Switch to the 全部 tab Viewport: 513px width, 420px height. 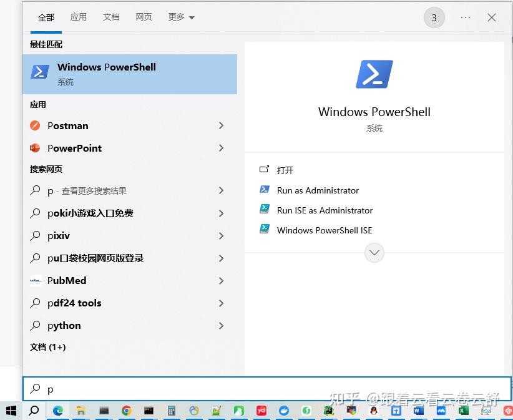[46, 17]
